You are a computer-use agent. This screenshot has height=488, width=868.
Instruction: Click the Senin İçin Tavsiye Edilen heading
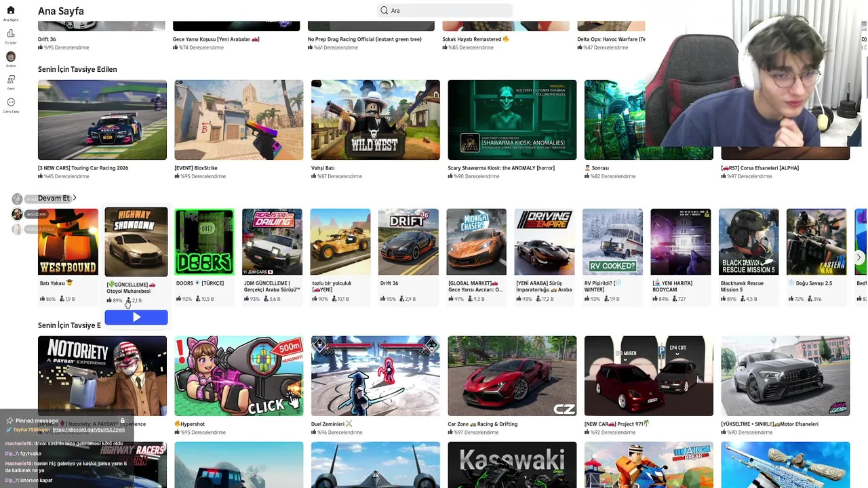pyautogui.click(x=77, y=69)
